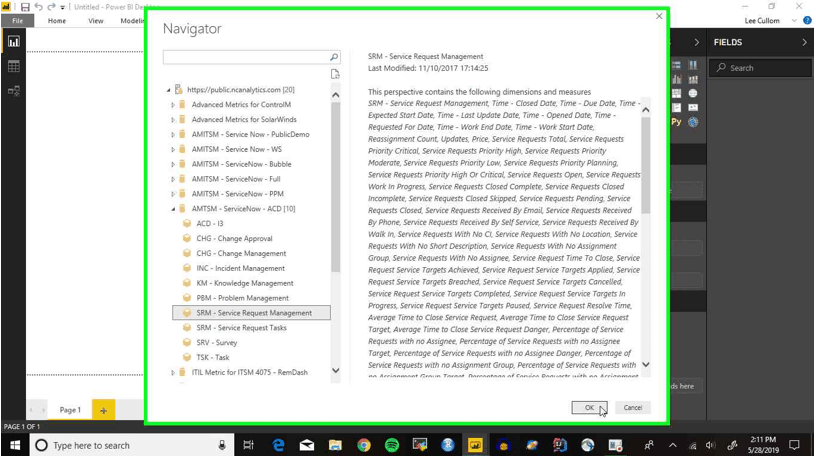Collapse the Visualizations pane chevron
Viewport: 816px width, 457px height.
click(697, 42)
